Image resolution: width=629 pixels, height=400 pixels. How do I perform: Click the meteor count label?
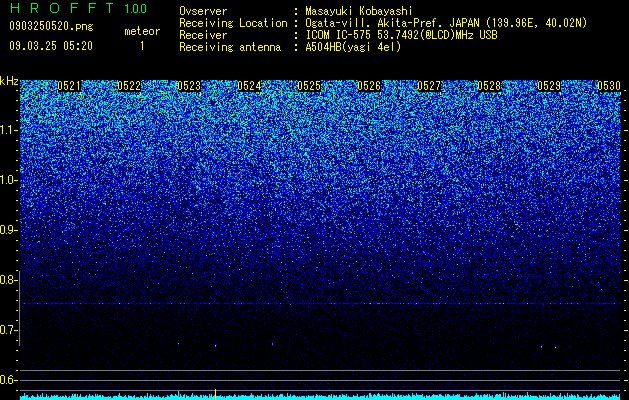142,31
